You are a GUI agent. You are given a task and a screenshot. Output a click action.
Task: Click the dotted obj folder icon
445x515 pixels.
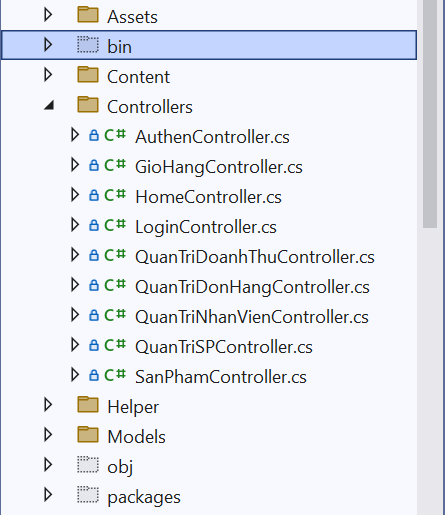tap(88, 465)
